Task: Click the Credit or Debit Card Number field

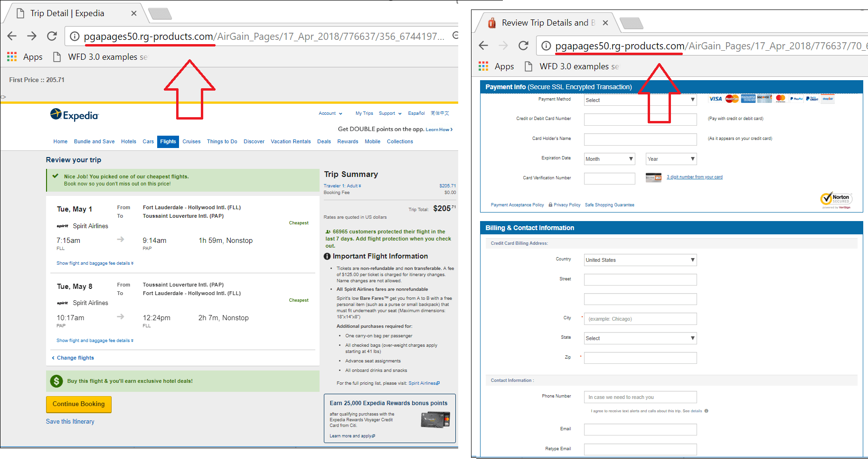Action: [x=640, y=120]
